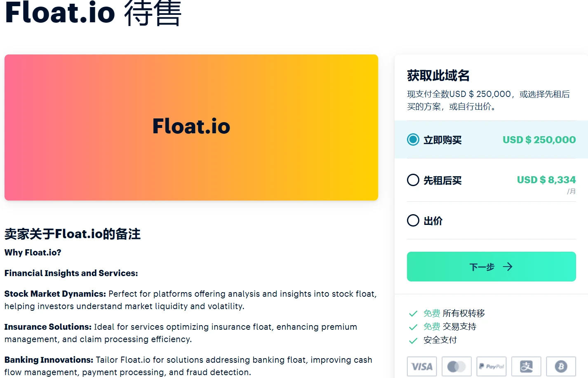Image resolution: width=588 pixels, height=378 pixels.
Task: Click the USD $ 8,334 monthly price
Action: (x=546, y=180)
